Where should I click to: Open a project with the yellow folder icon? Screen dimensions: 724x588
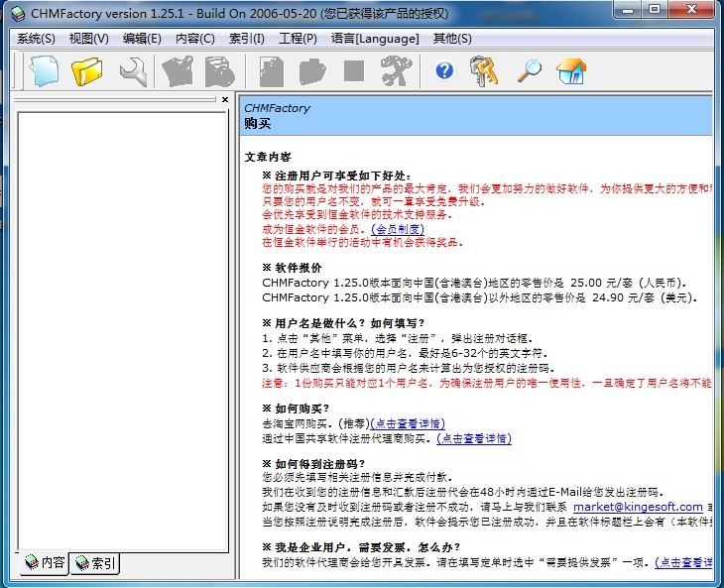point(87,70)
